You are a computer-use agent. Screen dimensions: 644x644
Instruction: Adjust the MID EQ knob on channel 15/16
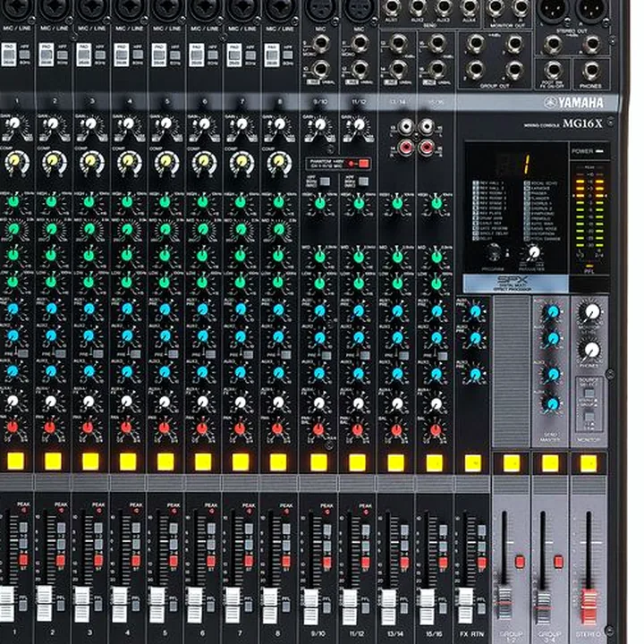point(436,257)
